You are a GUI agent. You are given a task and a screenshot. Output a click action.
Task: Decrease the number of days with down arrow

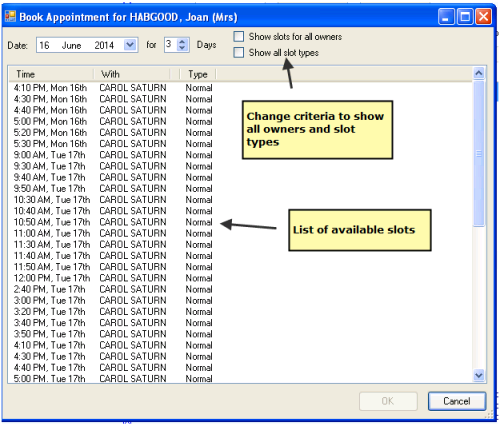[x=182, y=48]
